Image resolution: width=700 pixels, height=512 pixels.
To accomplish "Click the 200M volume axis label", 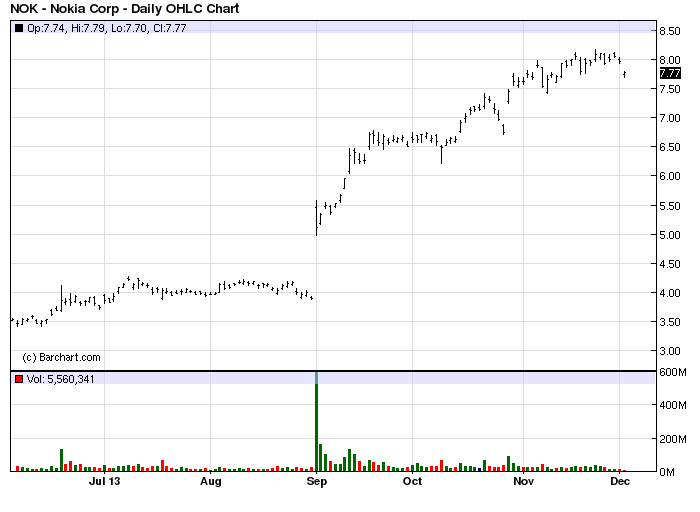I will click(x=673, y=439).
